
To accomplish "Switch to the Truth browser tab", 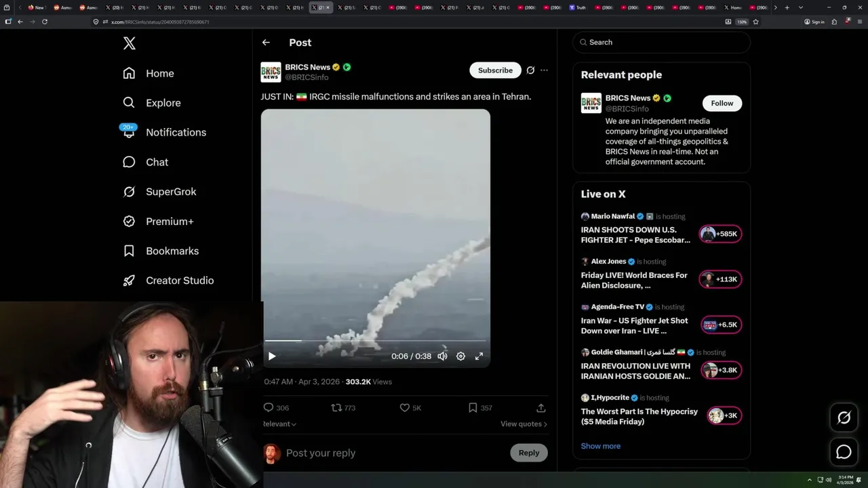I will 578,7.
